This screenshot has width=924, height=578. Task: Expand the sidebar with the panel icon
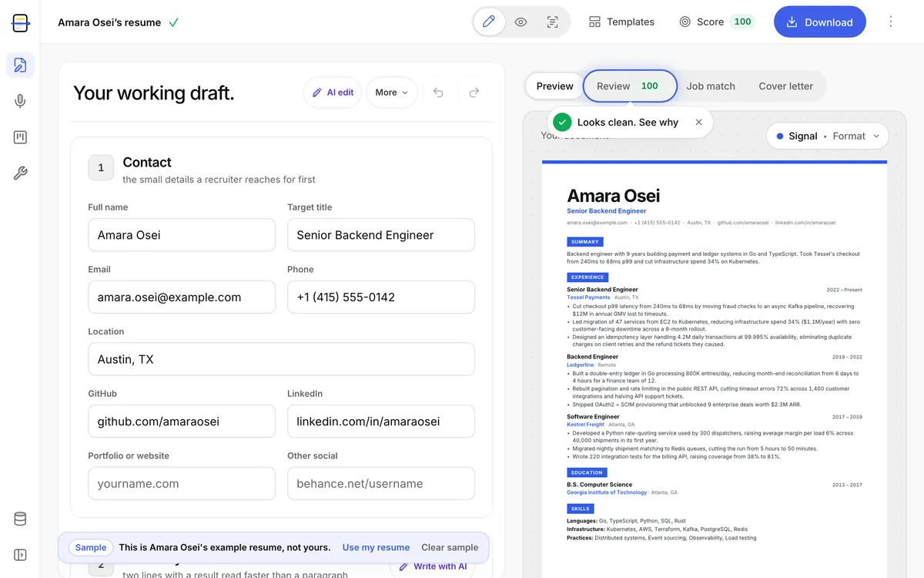click(x=20, y=555)
